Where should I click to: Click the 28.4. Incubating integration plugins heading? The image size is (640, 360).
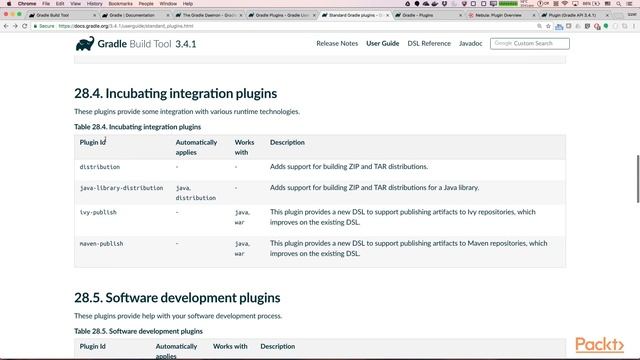tap(176, 93)
